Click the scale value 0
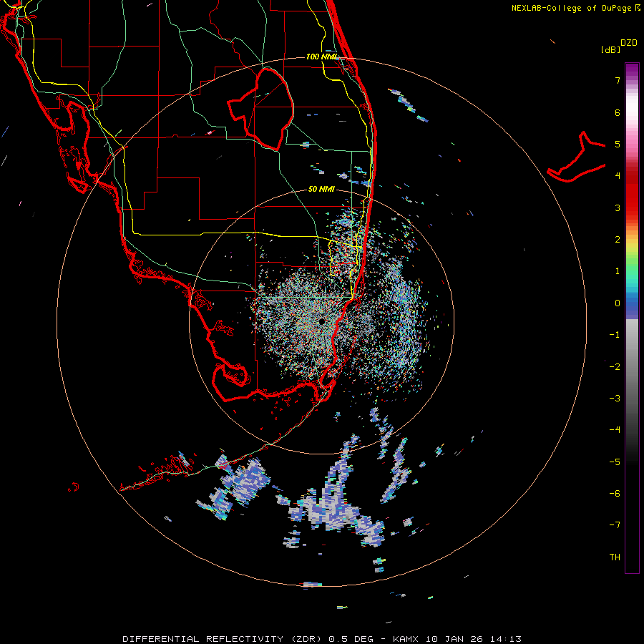This screenshot has height=644, width=644. point(618,303)
